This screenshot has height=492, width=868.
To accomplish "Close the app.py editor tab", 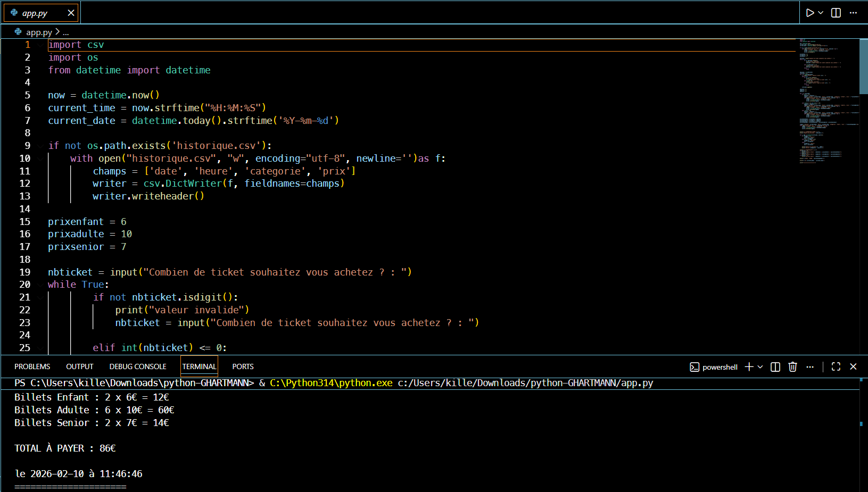I will click(x=71, y=13).
